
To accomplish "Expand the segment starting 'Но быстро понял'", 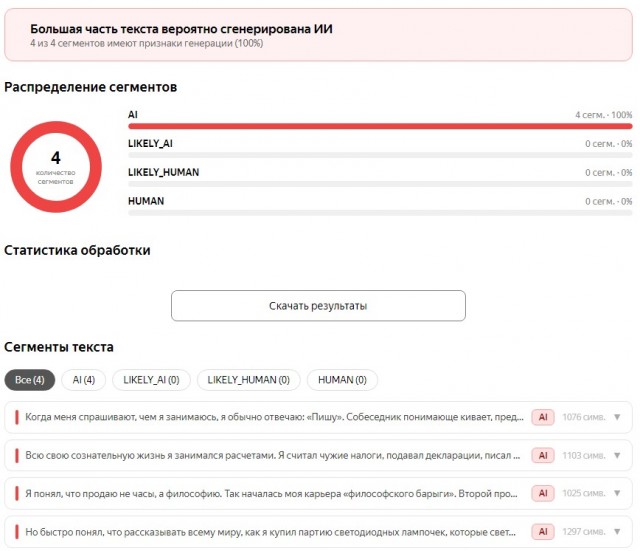I will click(617, 532).
